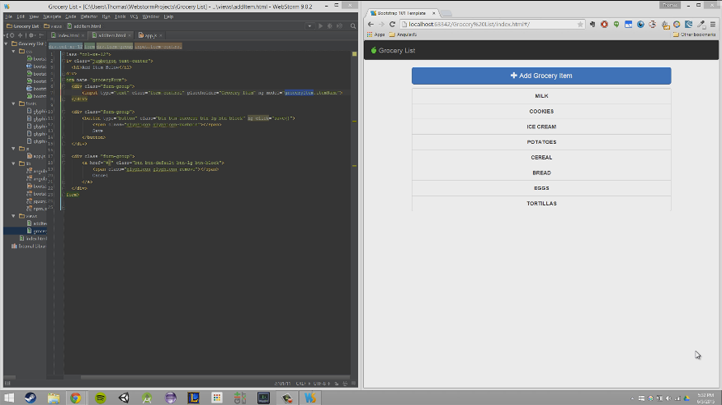Select the COOKIES grocery list item
Viewport: 722px width, 405px height.
(x=541, y=111)
